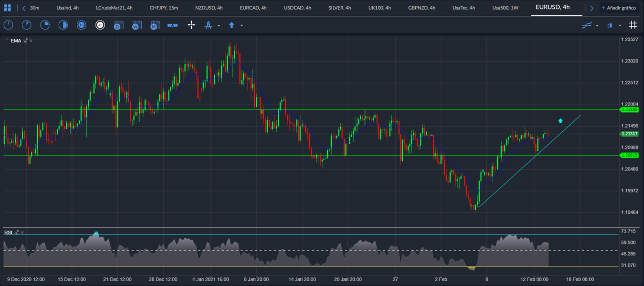The height and width of the screenshot is (286, 644).
Task: Open the UsaInd, 4h tab
Action: tap(67, 8)
